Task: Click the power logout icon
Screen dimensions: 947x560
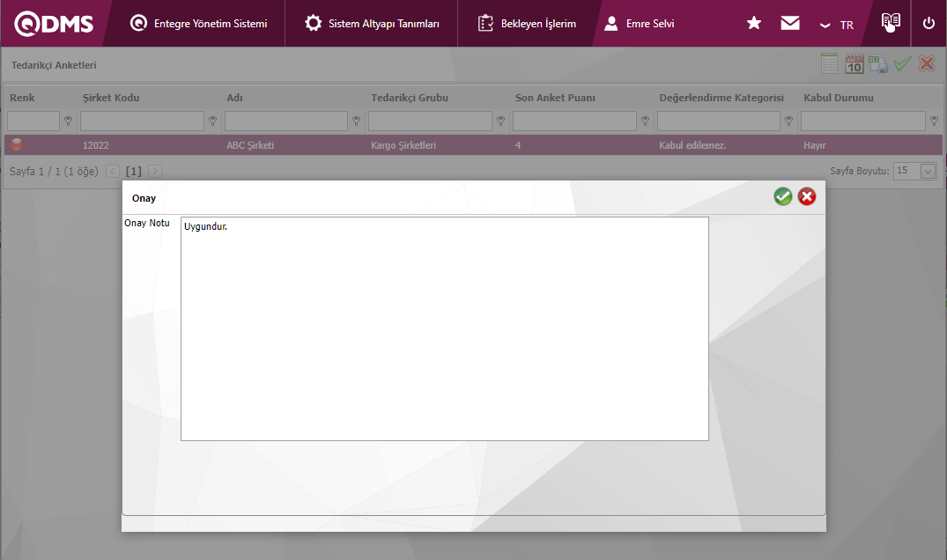Action: click(929, 23)
